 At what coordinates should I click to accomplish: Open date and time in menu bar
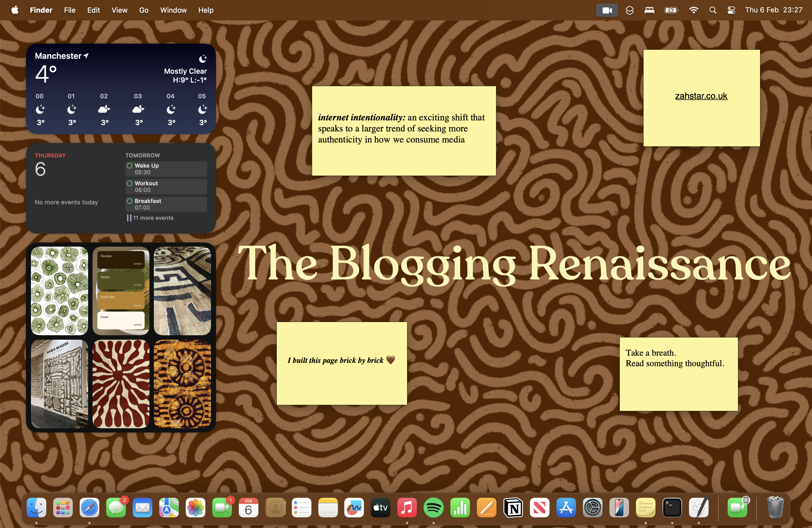(x=773, y=10)
